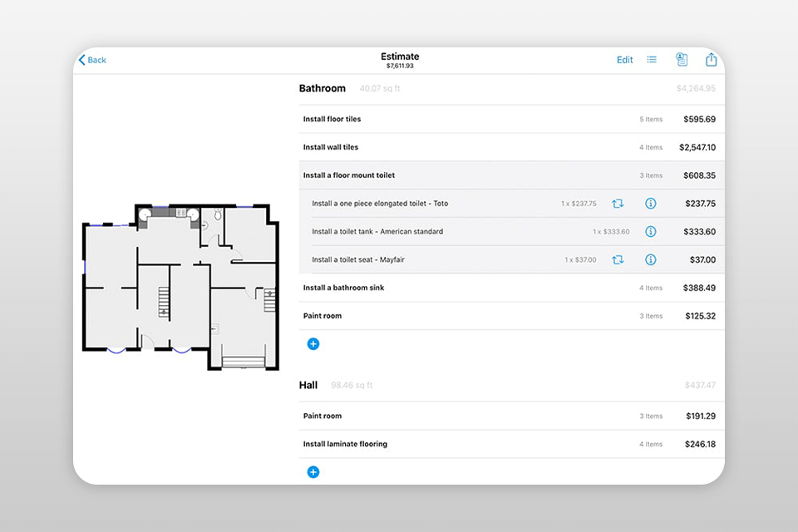This screenshot has height=532, width=798.
Task: Select quantity text 1 x $333.60
Action: [611, 232]
